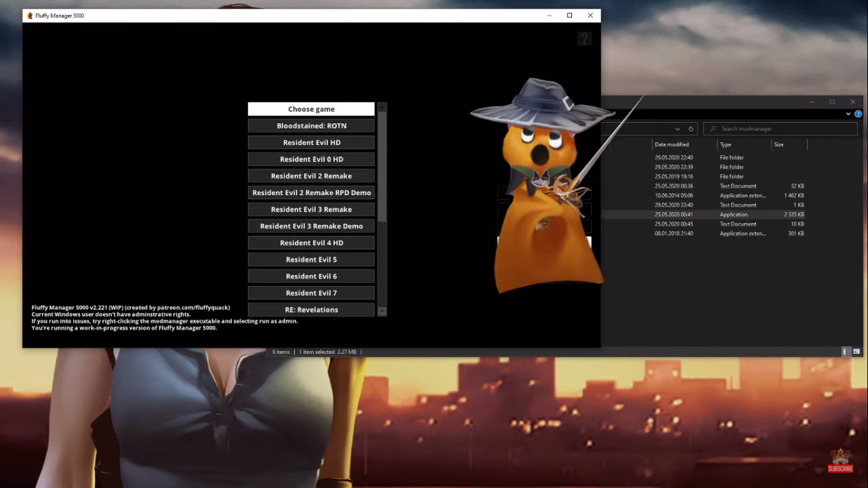Click the 'work-in-progress version' notice line
This screenshot has width=868, height=488.
click(x=124, y=328)
